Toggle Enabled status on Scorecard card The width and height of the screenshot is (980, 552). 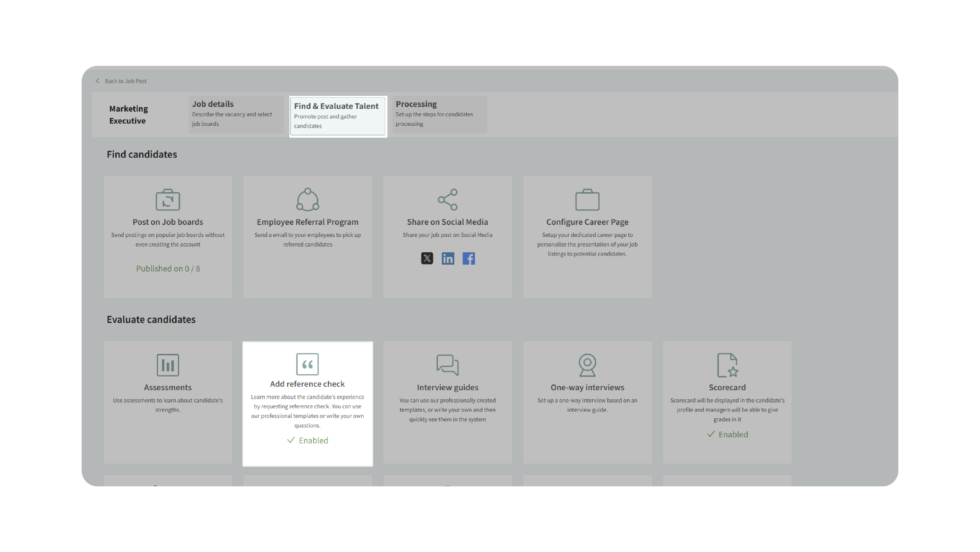click(727, 434)
